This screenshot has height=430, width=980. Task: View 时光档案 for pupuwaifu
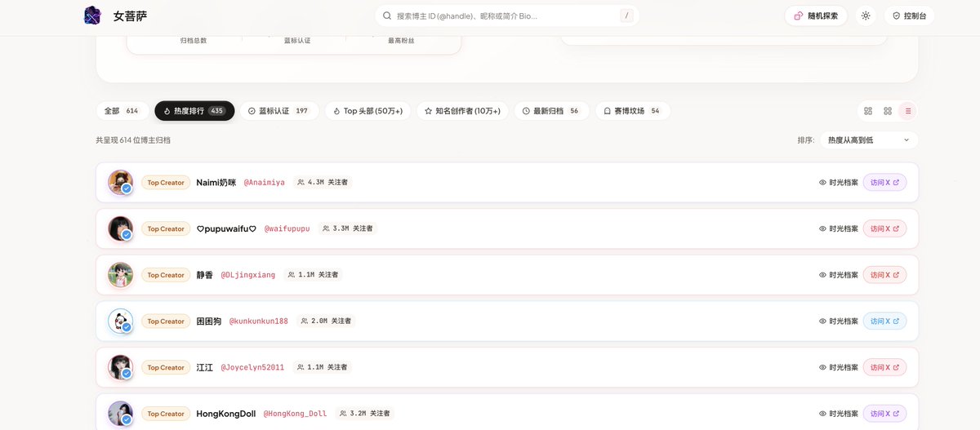click(839, 228)
